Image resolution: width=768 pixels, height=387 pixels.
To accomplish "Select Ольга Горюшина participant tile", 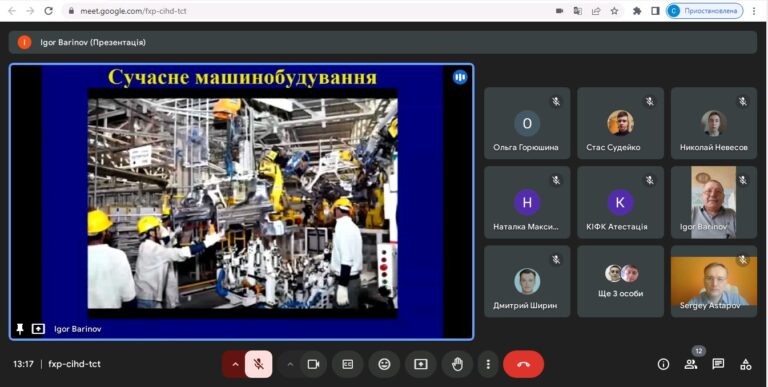I will click(527, 123).
